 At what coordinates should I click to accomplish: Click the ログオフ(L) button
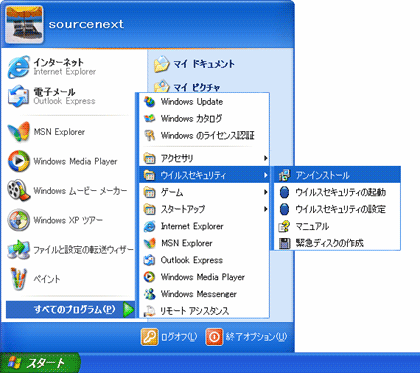pyautogui.click(x=169, y=337)
